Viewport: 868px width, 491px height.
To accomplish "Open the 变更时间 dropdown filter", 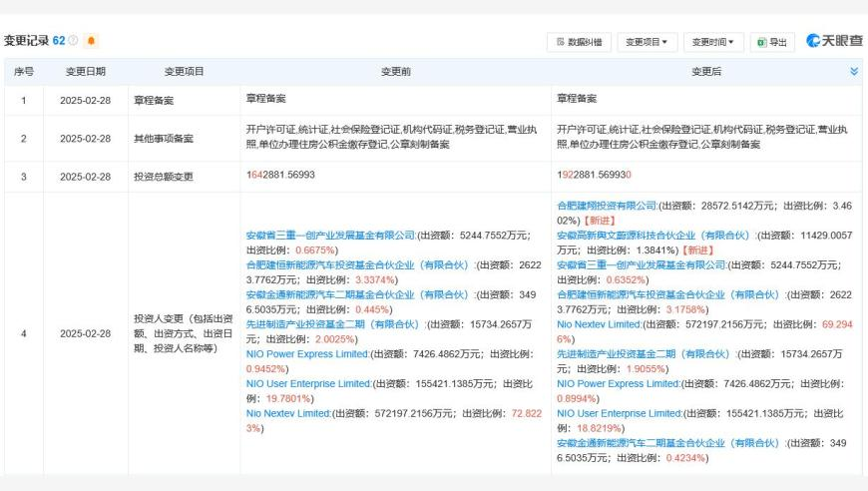I will (x=713, y=42).
